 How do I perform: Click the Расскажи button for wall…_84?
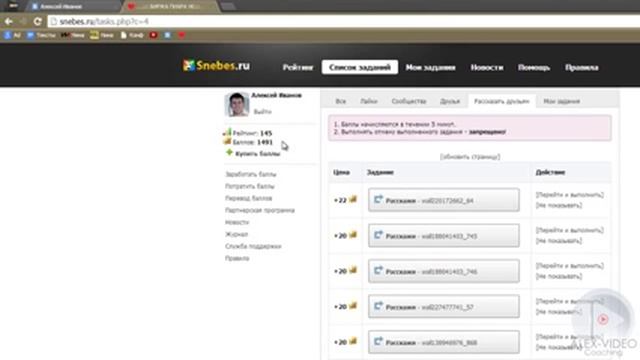coord(444,200)
